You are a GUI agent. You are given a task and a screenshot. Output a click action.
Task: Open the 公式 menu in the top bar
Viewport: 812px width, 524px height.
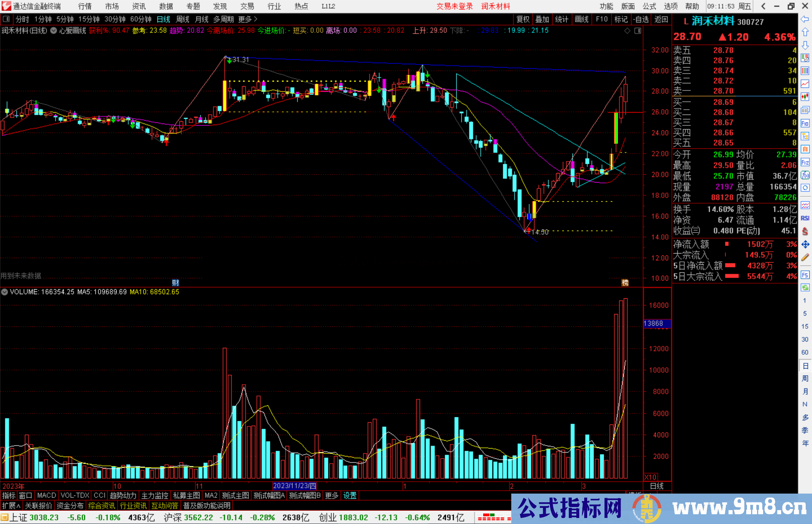(649, 6)
